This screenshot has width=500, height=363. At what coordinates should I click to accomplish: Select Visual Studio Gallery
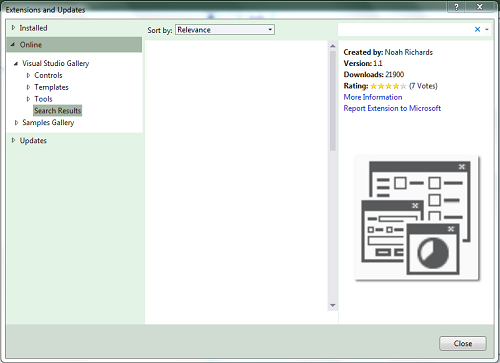click(x=56, y=63)
